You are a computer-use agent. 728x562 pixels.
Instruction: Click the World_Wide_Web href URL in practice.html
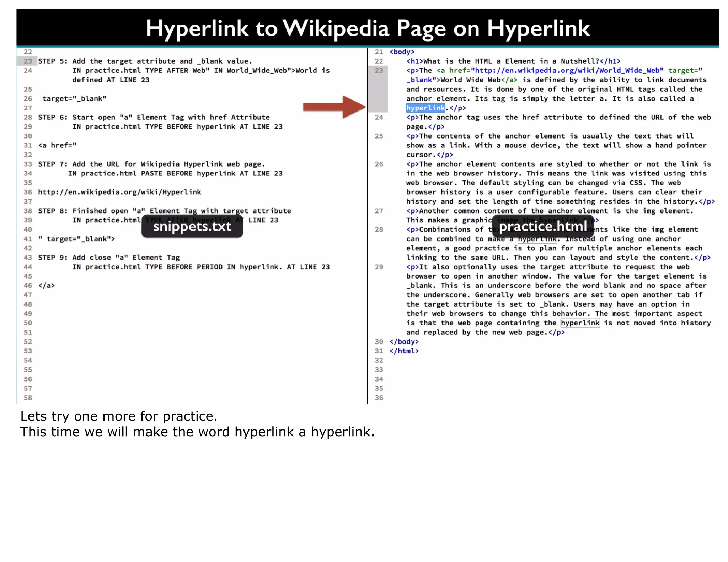(567, 70)
